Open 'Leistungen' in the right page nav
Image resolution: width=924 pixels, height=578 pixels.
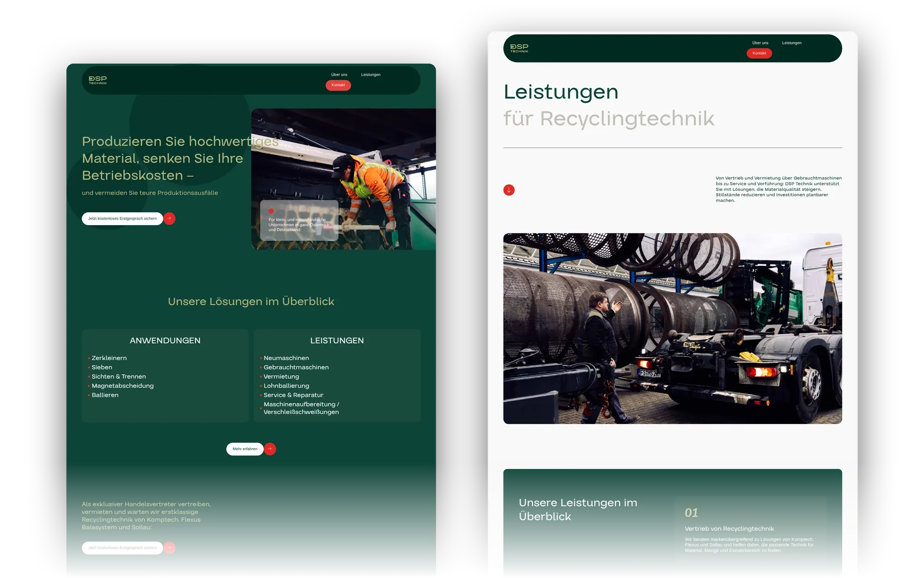[x=791, y=43]
